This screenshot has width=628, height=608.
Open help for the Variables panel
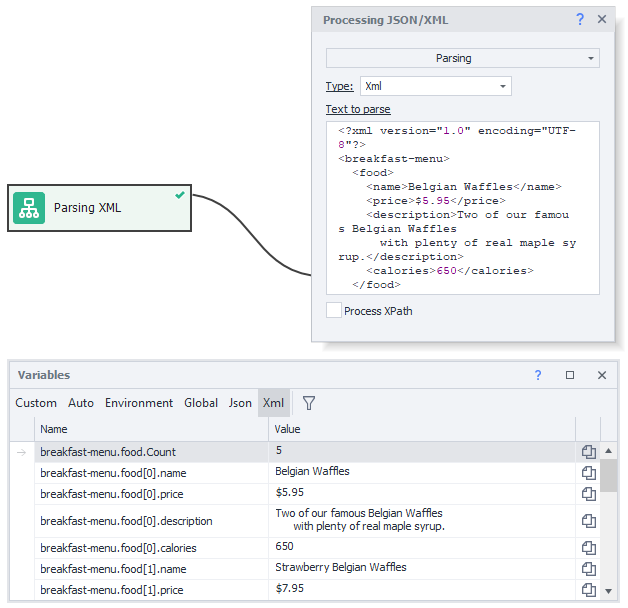538,376
